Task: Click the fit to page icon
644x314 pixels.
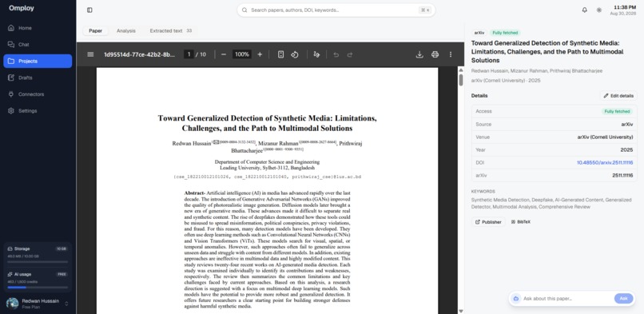Action: click(x=280, y=54)
